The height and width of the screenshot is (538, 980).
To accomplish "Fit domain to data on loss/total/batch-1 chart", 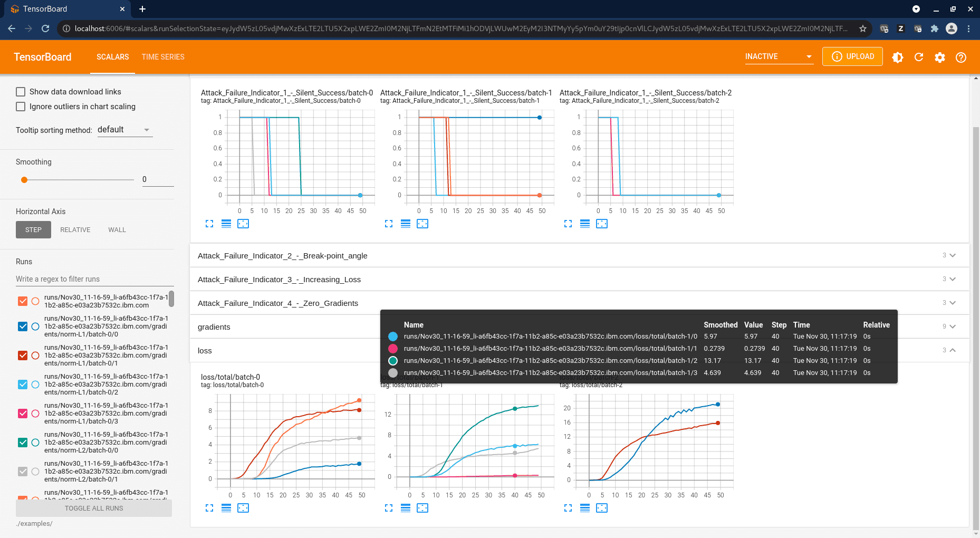I will [x=422, y=508].
